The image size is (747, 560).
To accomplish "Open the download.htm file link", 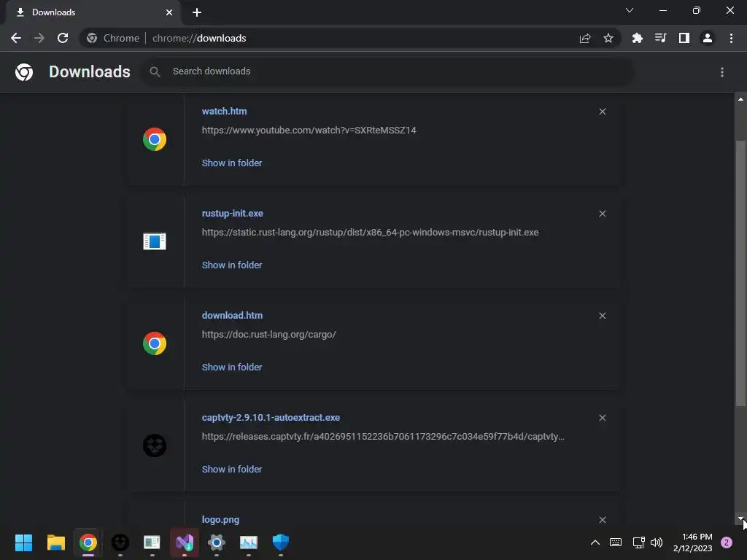I will (232, 316).
